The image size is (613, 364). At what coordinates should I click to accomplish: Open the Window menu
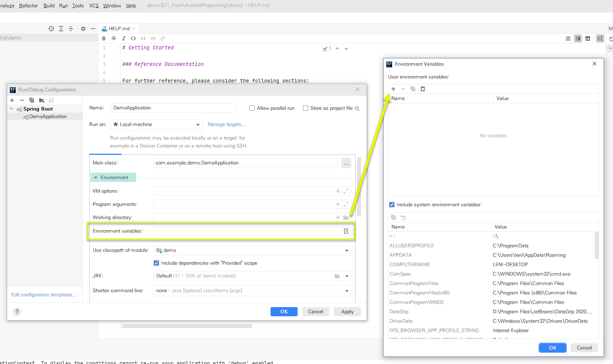coord(112,6)
